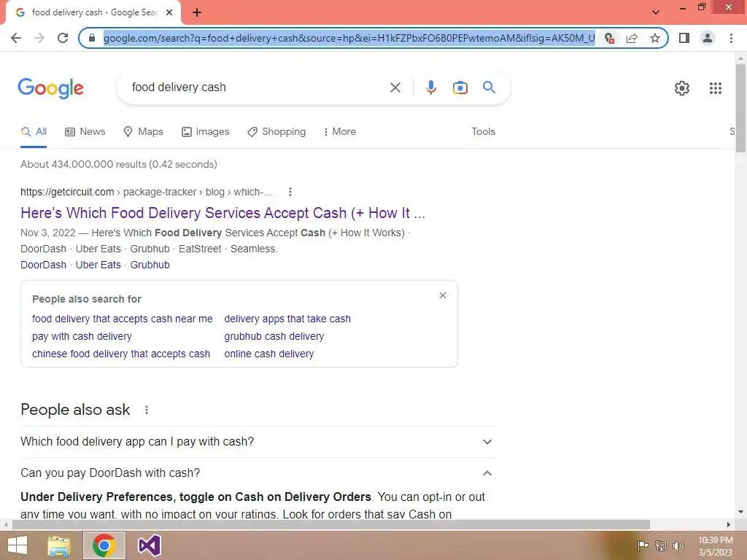Open the Google apps grid
Viewport: 747px width, 560px height.
[x=716, y=88]
